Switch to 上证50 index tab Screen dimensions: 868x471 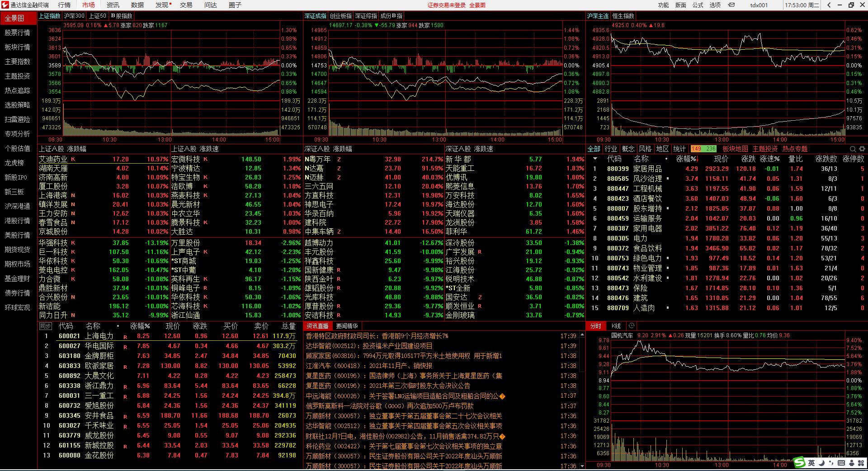(x=97, y=16)
